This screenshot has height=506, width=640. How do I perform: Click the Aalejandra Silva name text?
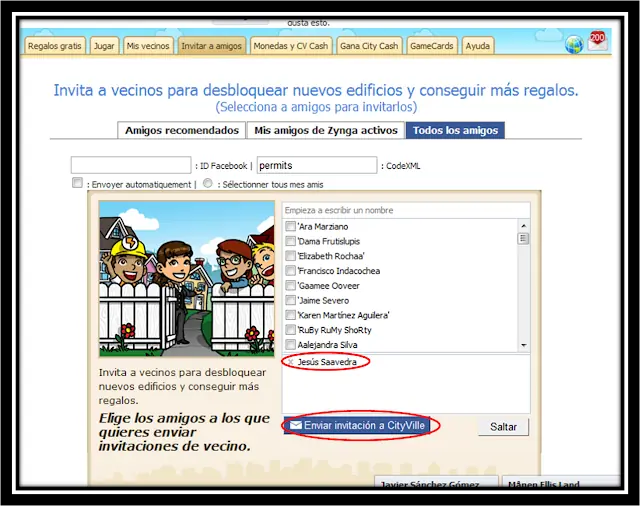[327, 345]
